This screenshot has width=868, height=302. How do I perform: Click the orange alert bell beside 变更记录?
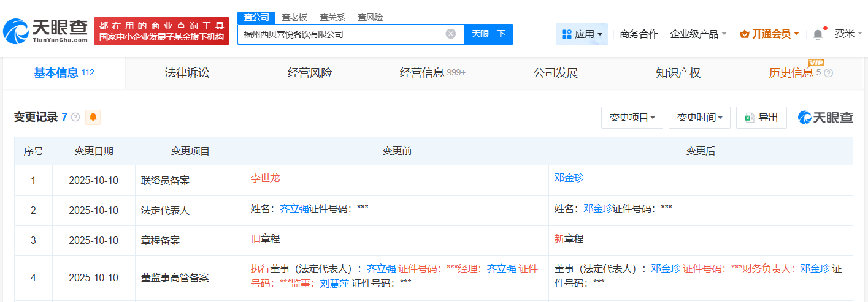pos(93,117)
